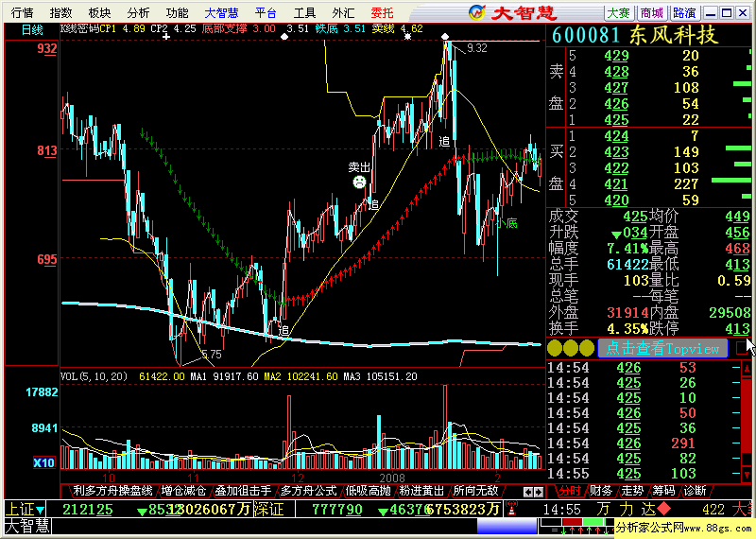Select the 叠加狙击手 indicator tab
Viewport: 756px width, 539px height.
[x=243, y=491]
